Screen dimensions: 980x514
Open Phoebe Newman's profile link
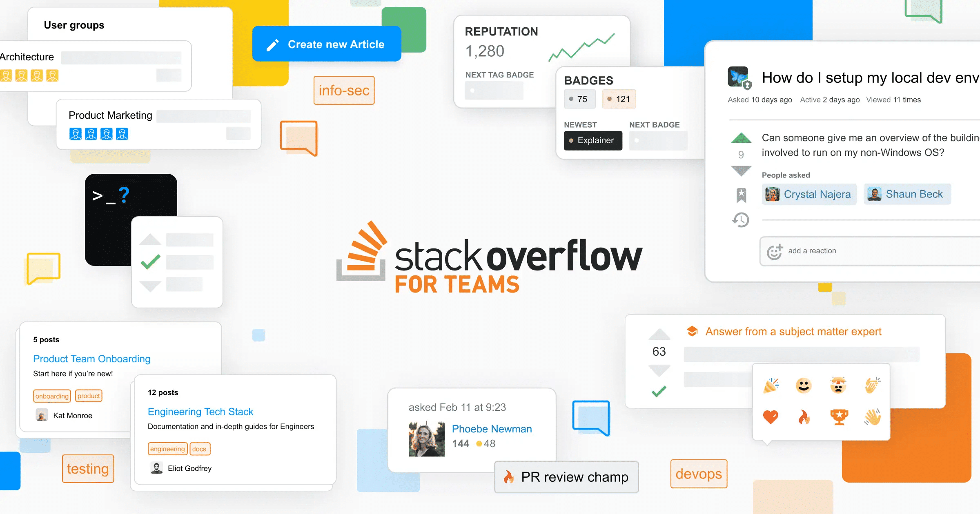click(x=492, y=429)
